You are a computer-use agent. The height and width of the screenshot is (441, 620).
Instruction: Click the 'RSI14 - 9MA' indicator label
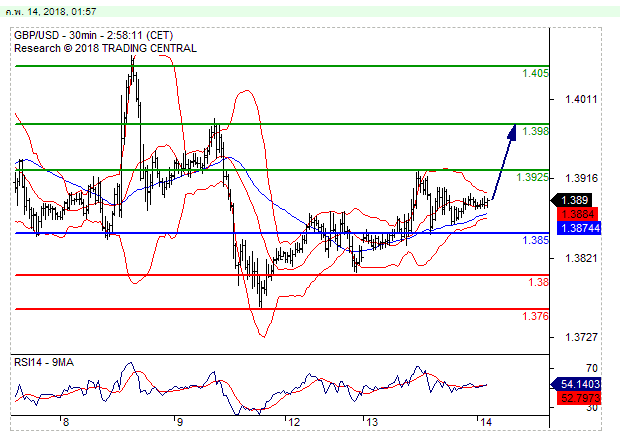44,362
